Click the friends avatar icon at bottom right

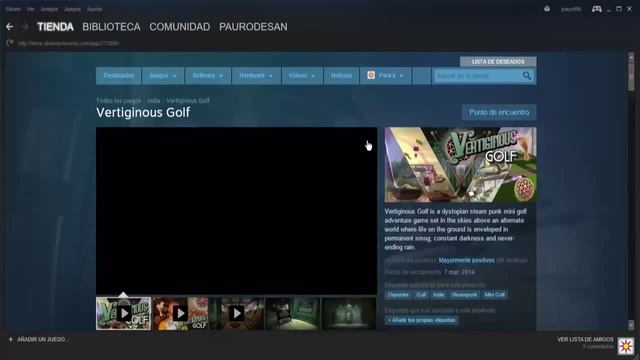626,346
